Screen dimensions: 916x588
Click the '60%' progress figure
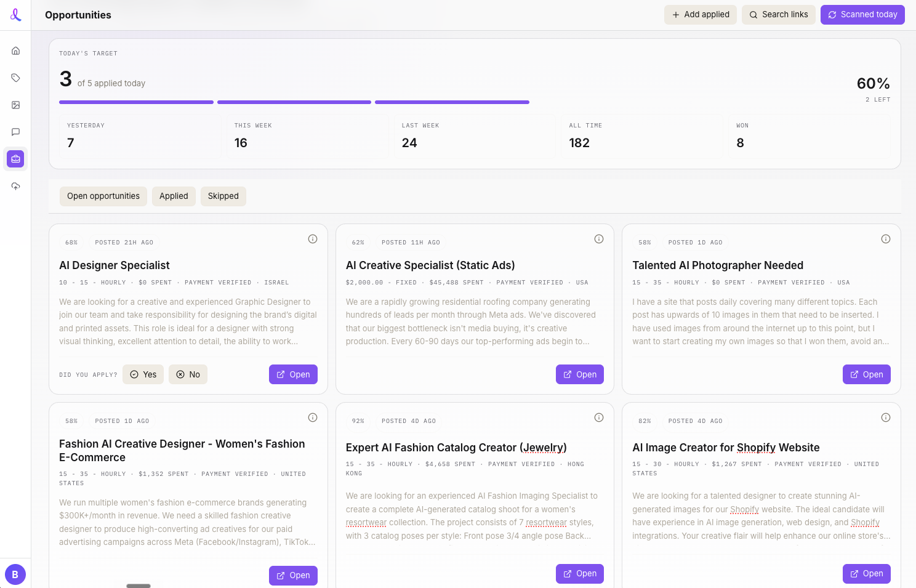click(x=874, y=83)
